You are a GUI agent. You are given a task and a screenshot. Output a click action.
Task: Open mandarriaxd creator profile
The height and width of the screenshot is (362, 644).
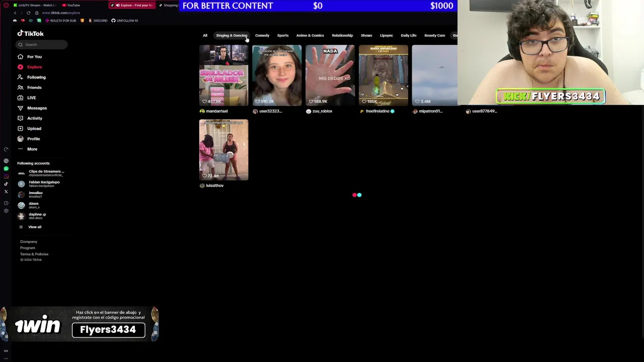[x=214, y=111]
